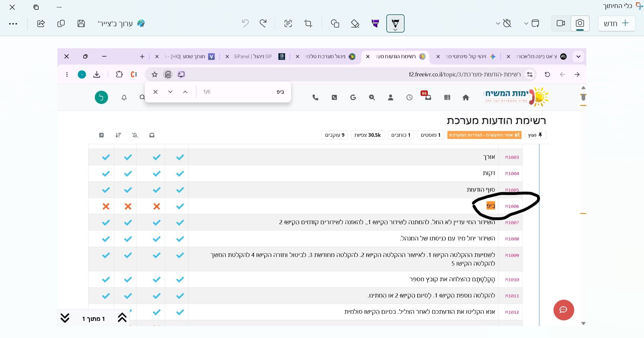The height and width of the screenshot is (338, 644).
Task: Open forum categories list icon
Action: coord(447,98)
